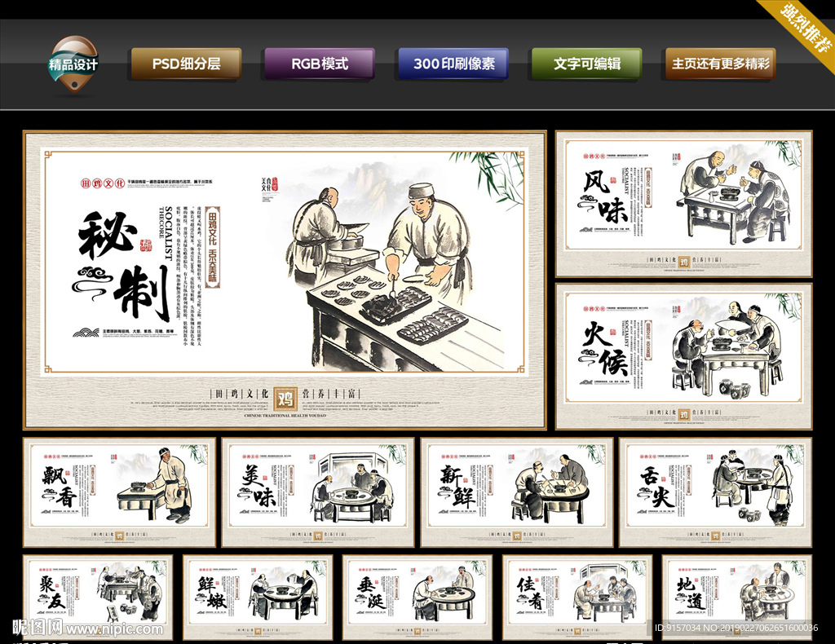
Task: Click the 文字可编辑 button
Action: coord(587,64)
